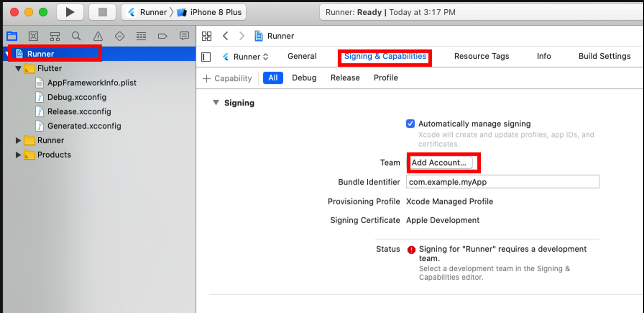The image size is (644, 313).
Task: Switch to Signing & Capabilities tab
Action: pos(385,56)
